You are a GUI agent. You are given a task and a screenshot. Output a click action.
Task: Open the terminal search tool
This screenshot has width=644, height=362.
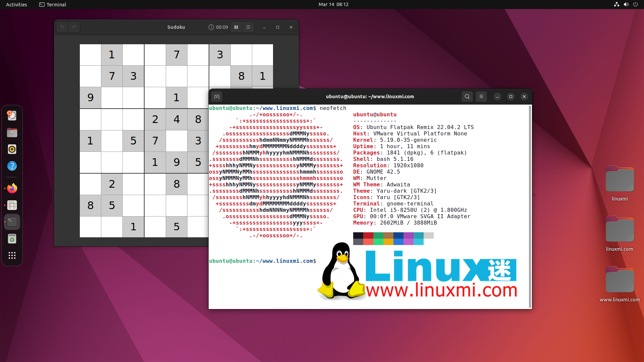click(x=467, y=97)
